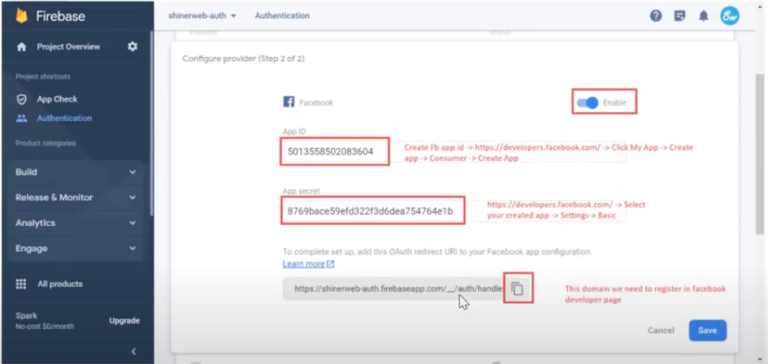Open the notifications bell
Image resolution: width=768 pixels, height=364 pixels.
[x=704, y=16]
